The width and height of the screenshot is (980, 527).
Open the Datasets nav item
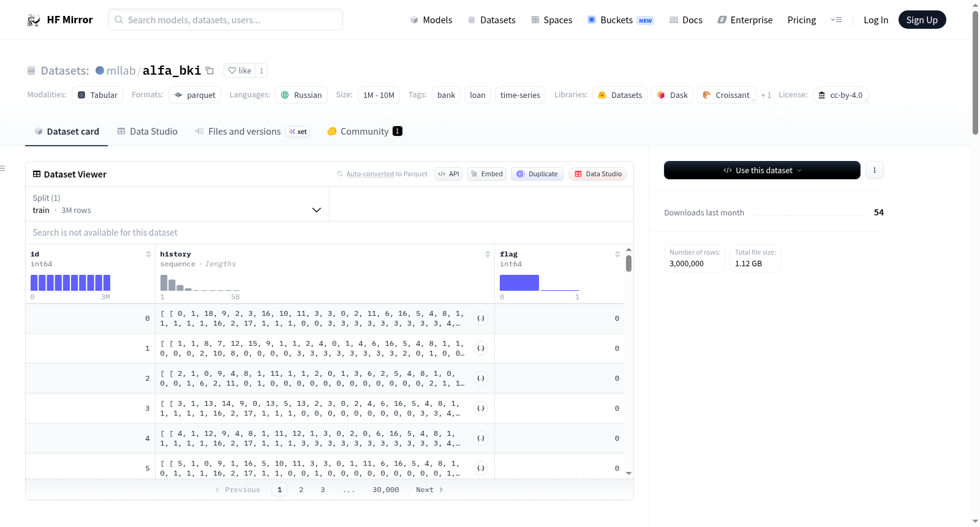point(492,20)
